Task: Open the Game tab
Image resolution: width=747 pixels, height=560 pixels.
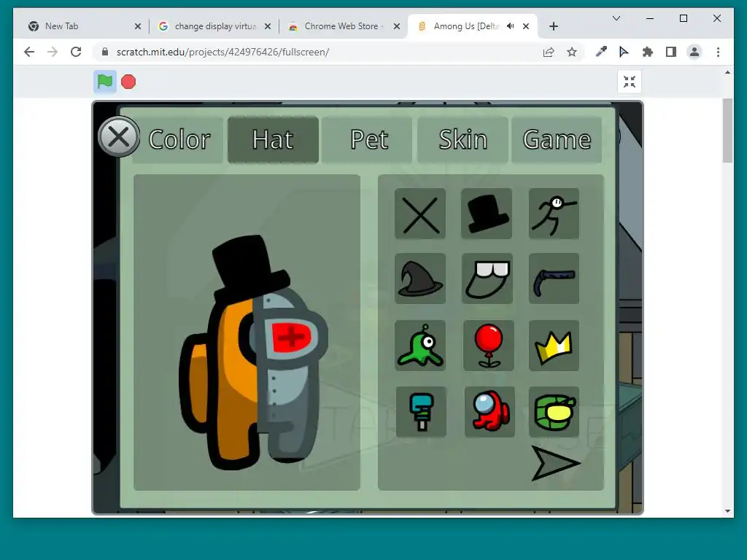Action: click(557, 139)
